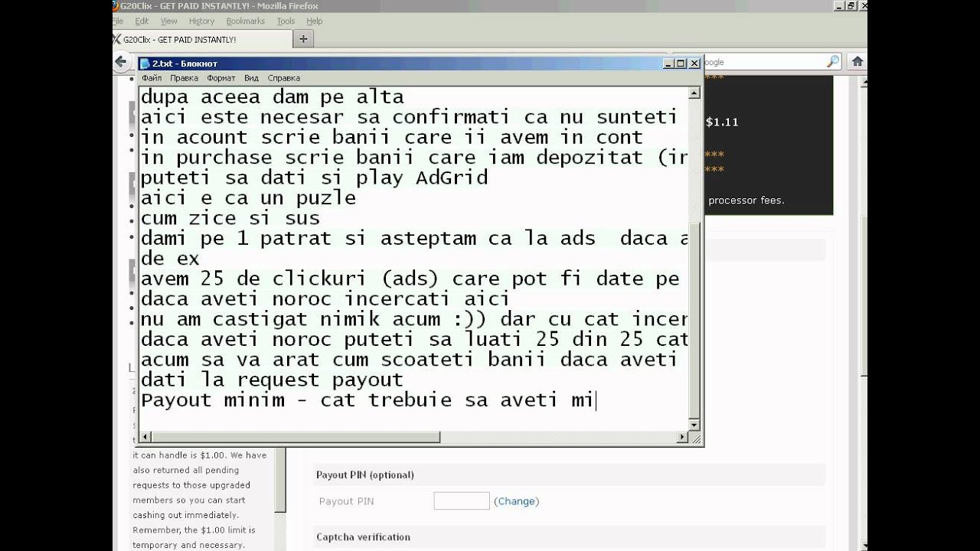The width and height of the screenshot is (980, 551).
Task: Click the line 'de ex' in Notepad
Action: coord(170,259)
